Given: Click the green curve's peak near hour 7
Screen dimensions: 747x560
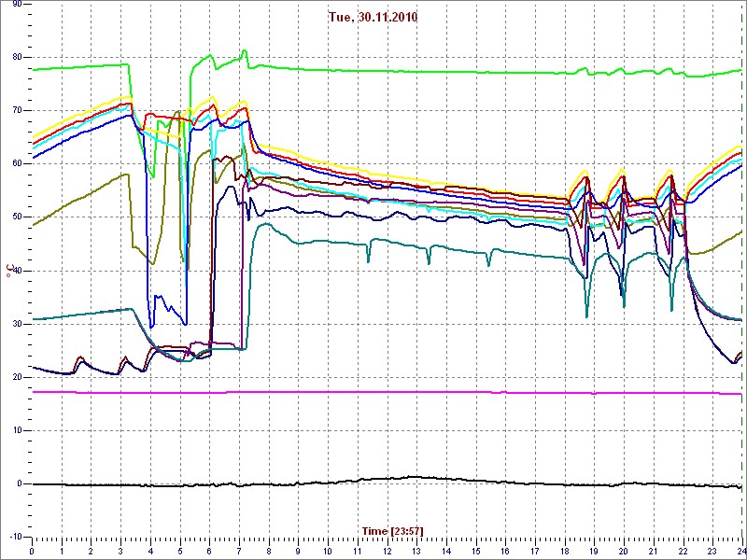Looking at the screenshot, I should coord(244,51).
